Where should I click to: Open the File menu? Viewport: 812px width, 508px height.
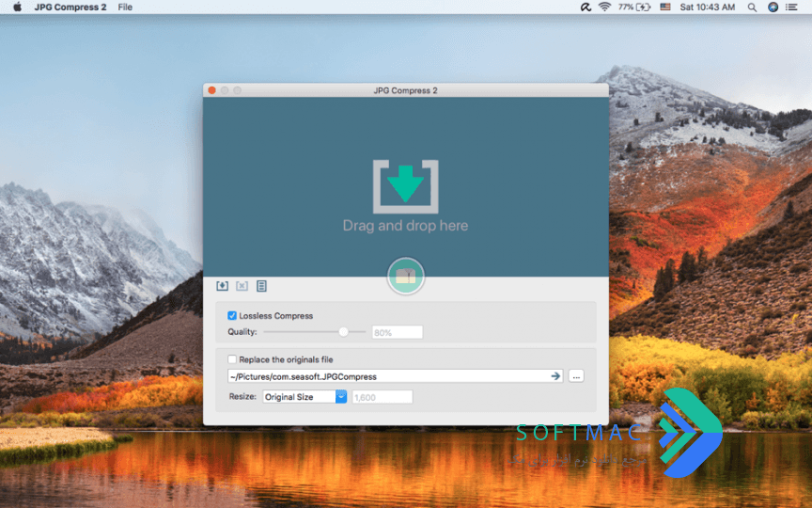pos(125,7)
